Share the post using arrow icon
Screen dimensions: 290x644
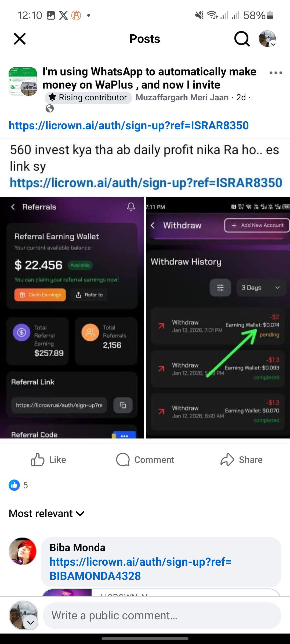(241, 460)
